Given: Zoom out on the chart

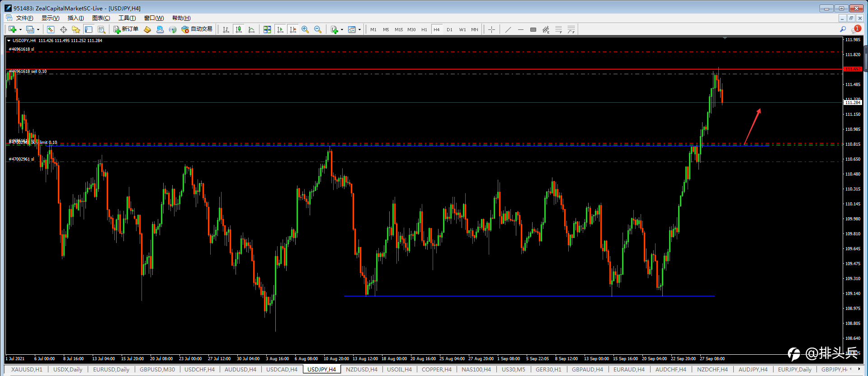Looking at the screenshot, I should [318, 29].
